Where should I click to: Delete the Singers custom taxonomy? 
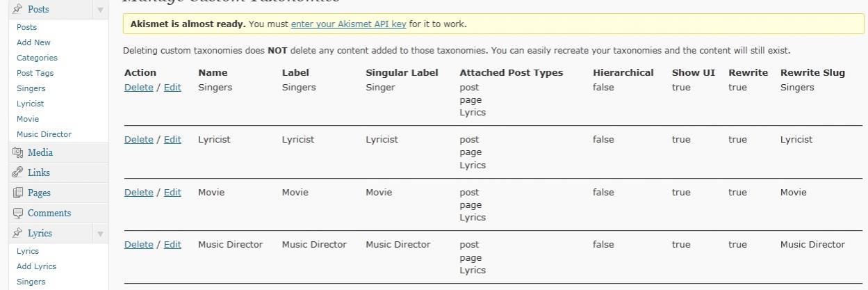138,88
